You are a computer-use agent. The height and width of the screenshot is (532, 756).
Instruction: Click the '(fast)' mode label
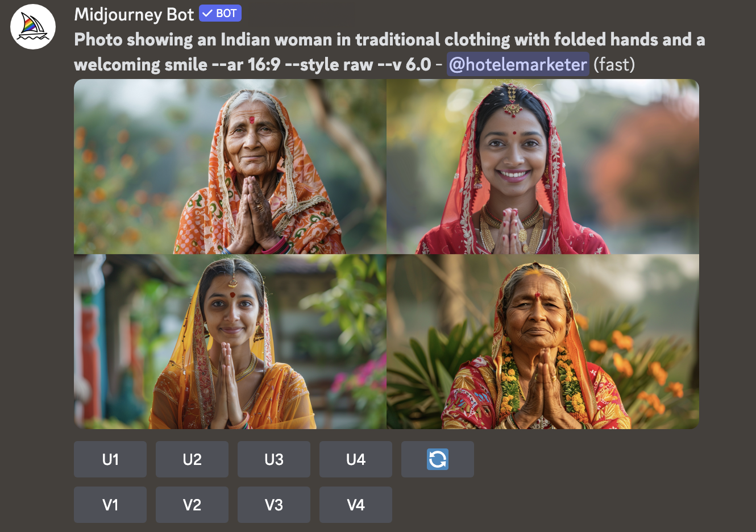coord(614,64)
